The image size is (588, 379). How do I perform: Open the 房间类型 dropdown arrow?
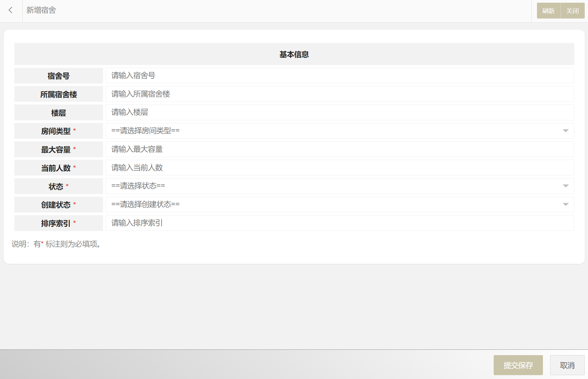(565, 131)
